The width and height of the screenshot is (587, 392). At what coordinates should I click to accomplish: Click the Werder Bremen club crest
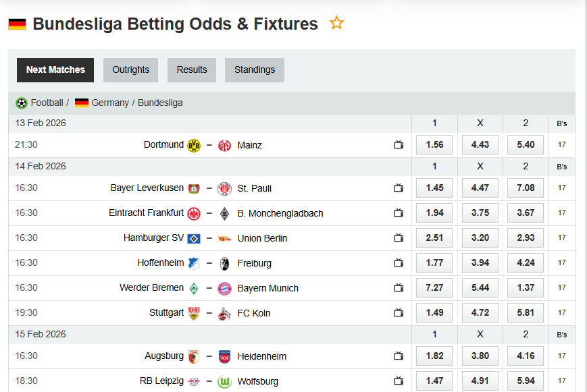point(195,287)
